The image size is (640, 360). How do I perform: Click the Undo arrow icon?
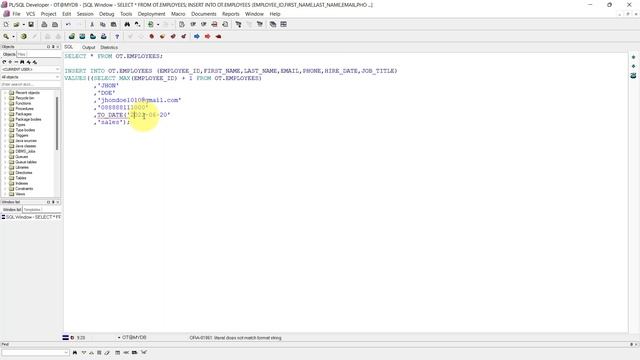tap(68, 24)
